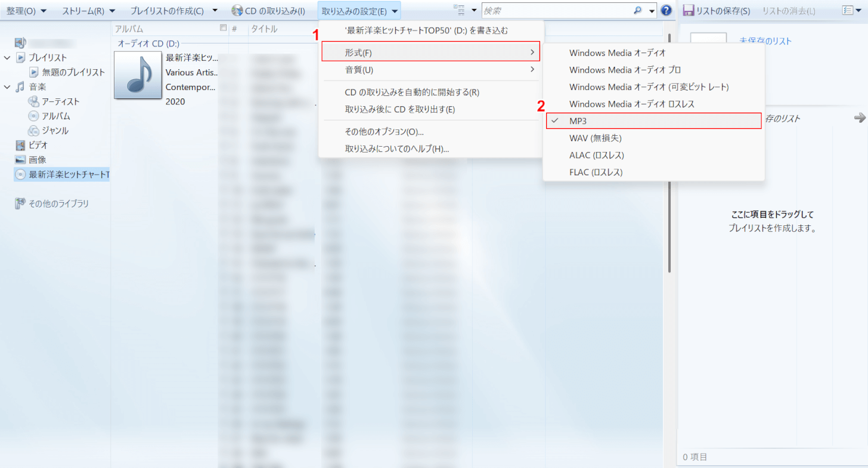Select the アーティスト tree item

tap(61, 101)
